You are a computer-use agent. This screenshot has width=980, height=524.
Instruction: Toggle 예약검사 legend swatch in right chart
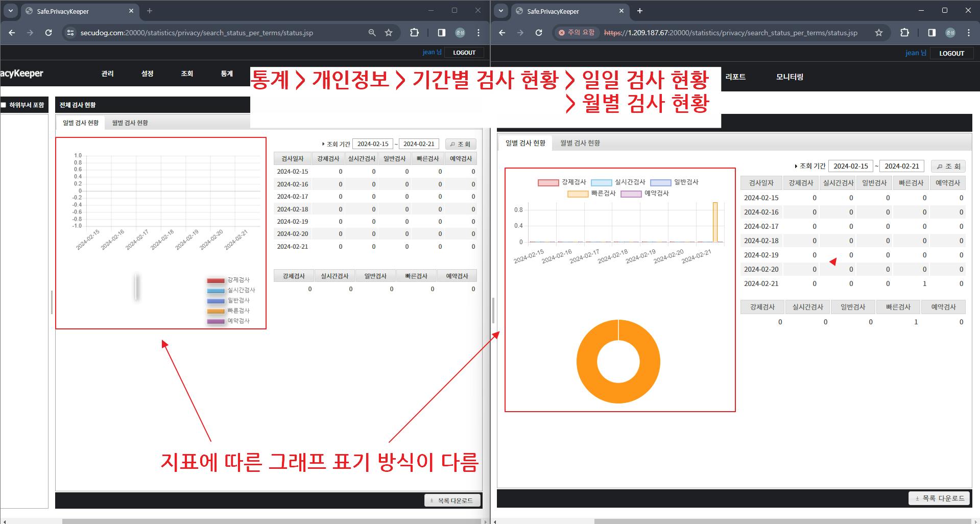click(631, 194)
